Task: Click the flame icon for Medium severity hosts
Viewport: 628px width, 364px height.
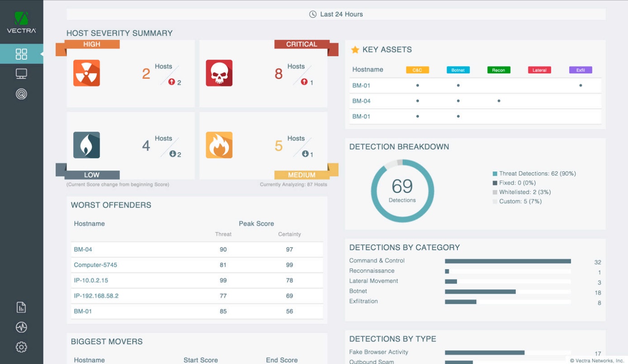Action: (219, 146)
